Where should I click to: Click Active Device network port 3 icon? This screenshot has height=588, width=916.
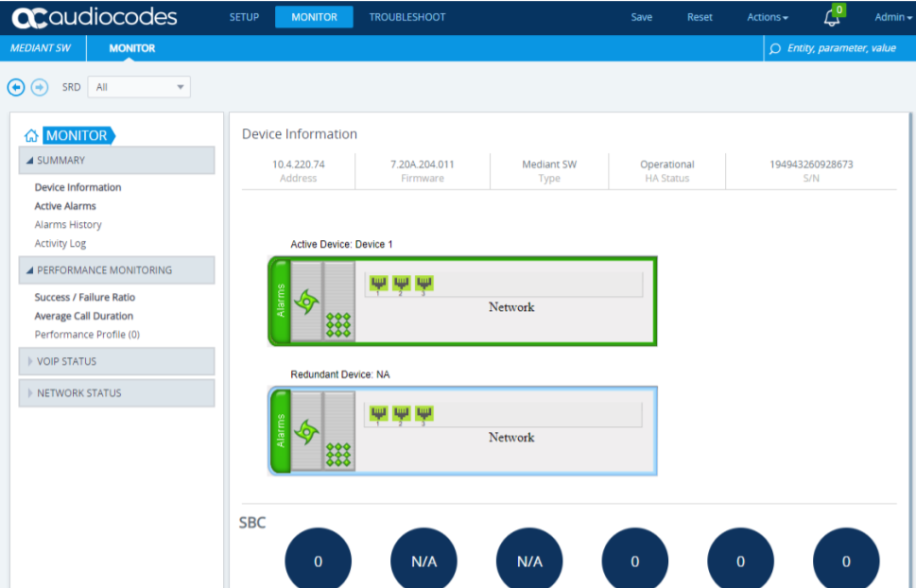point(424,284)
